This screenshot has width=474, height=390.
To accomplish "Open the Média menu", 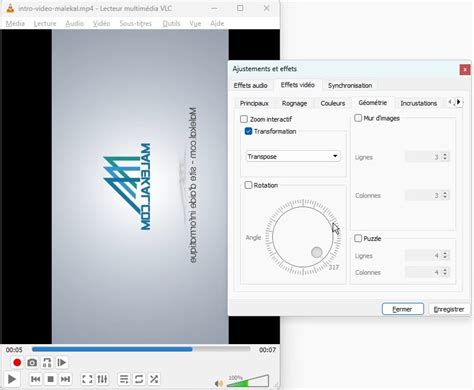I will click(15, 23).
